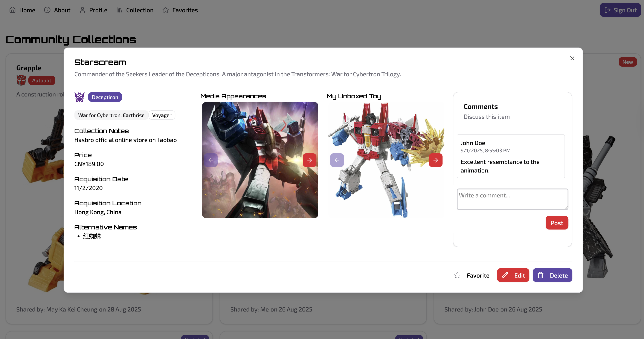Click the About info icon
644x339 pixels.
(x=47, y=10)
